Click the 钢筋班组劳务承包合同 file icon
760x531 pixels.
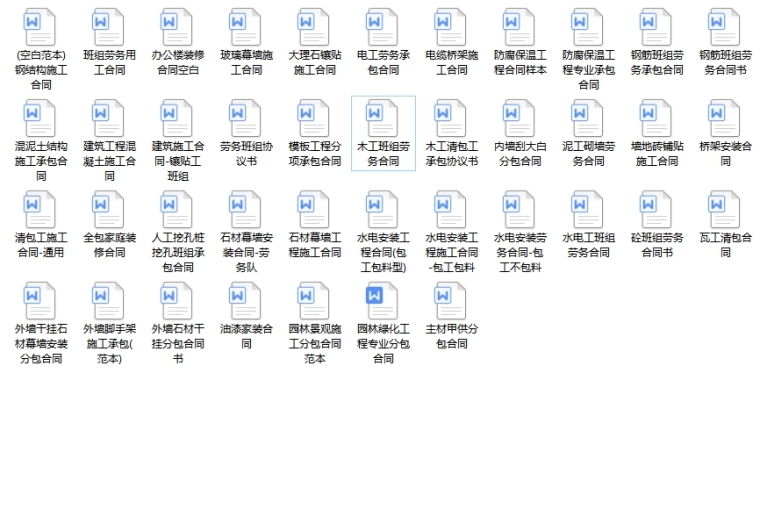(x=656, y=28)
